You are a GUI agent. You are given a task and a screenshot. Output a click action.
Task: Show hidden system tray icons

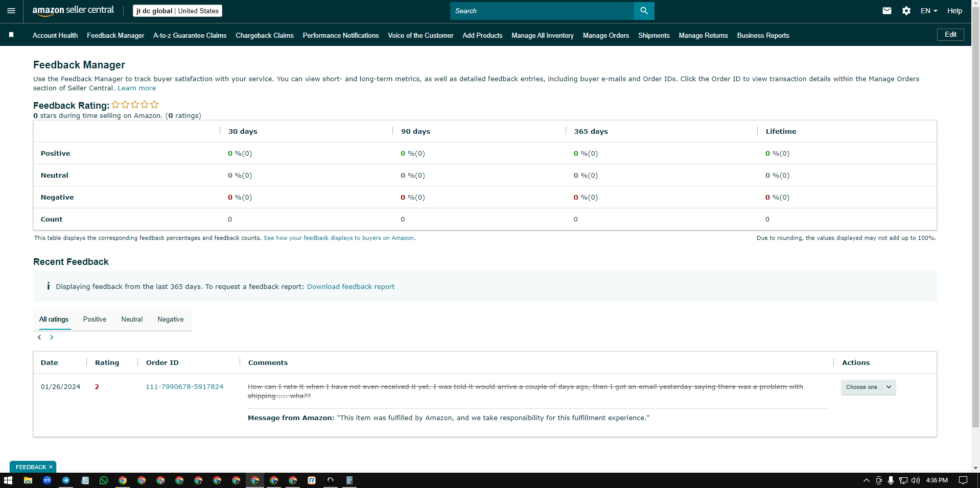point(867,480)
